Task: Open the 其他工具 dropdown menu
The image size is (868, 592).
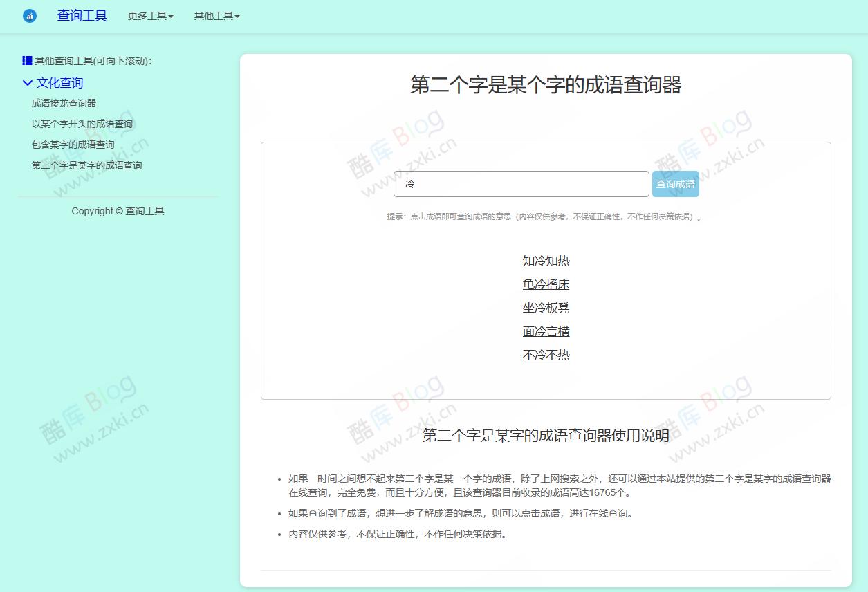Action: [216, 16]
